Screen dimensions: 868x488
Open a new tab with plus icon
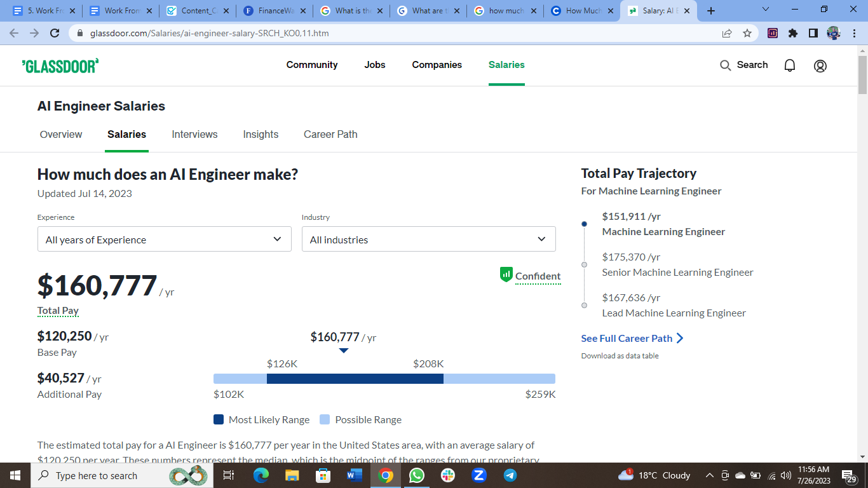pos(711,11)
